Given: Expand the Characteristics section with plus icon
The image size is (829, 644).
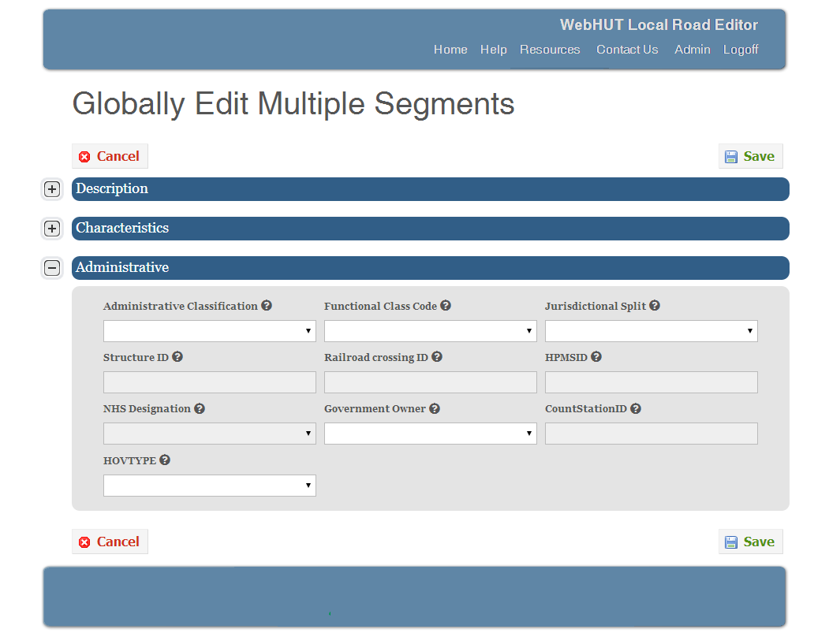Looking at the screenshot, I should (x=52, y=229).
